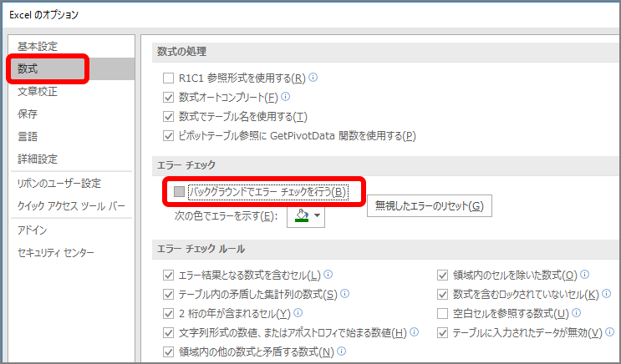The image size is (621, 364).
Task: Click info icon beside テーブル内の矛盾した集計列
Action: pos(344,294)
